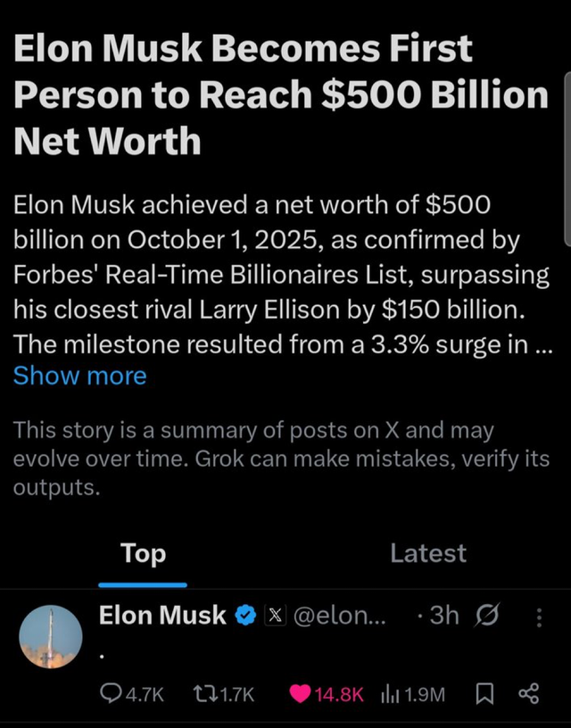Image resolution: width=571 pixels, height=728 pixels.
Task: Open Elon Musk's profile picture
Action: tap(51, 638)
